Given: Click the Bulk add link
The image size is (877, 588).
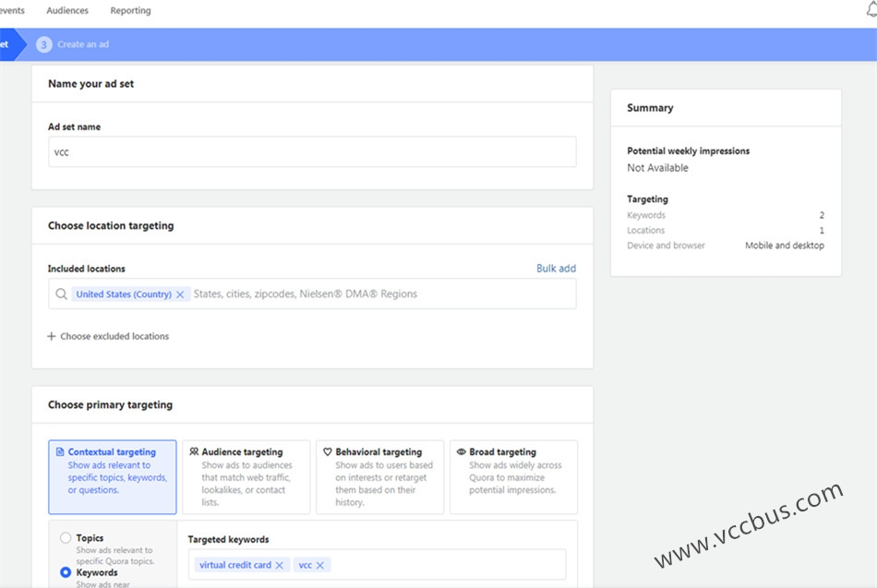Looking at the screenshot, I should point(556,269).
